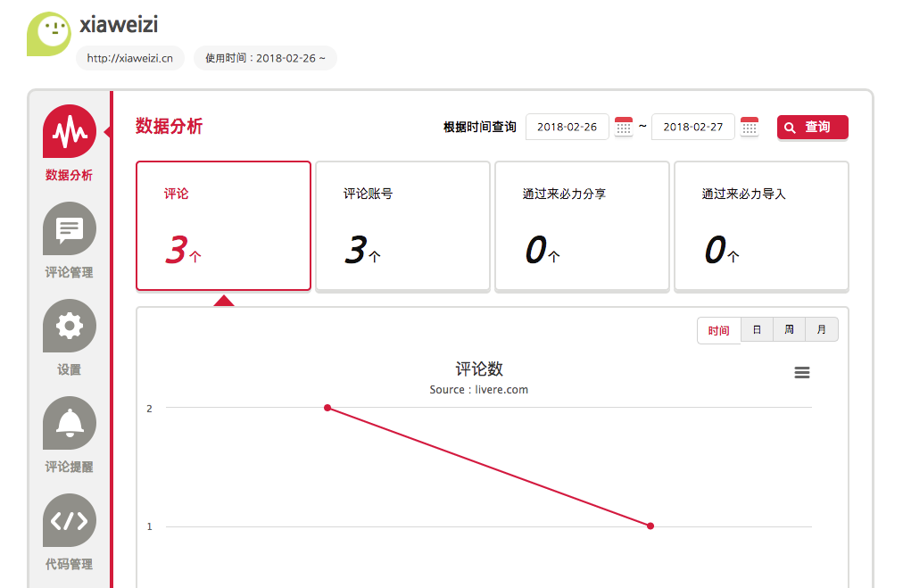Click the 查询 search button
This screenshot has height=588, width=903.
coord(813,128)
